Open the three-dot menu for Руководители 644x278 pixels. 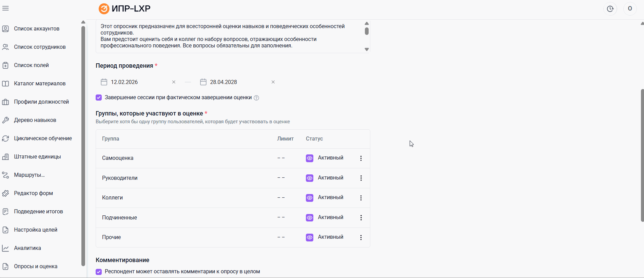pyautogui.click(x=361, y=178)
